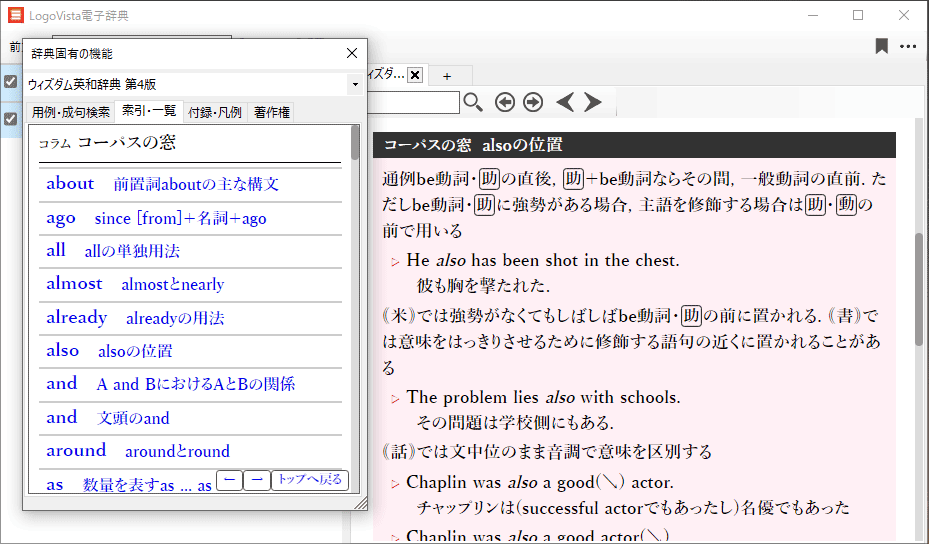Minimize the LogoVista window
Viewport: 929px width, 544px height.
coord(813,15)
